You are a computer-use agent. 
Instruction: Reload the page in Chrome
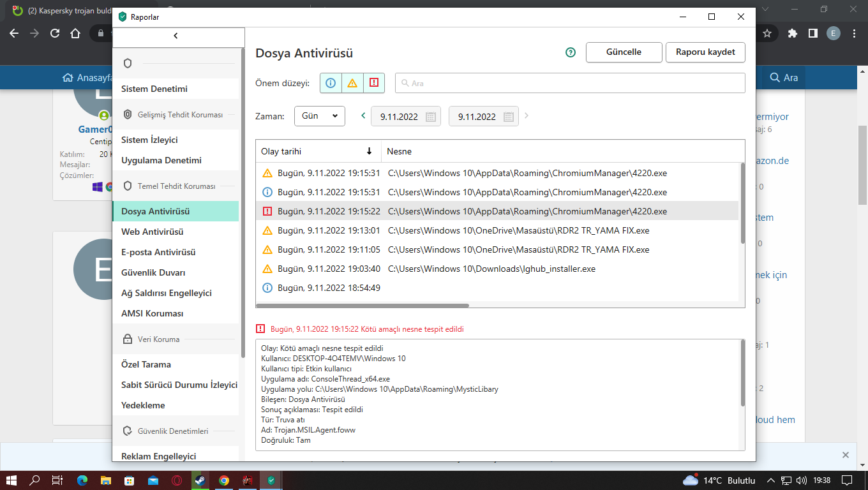click(x=55, y=33)
